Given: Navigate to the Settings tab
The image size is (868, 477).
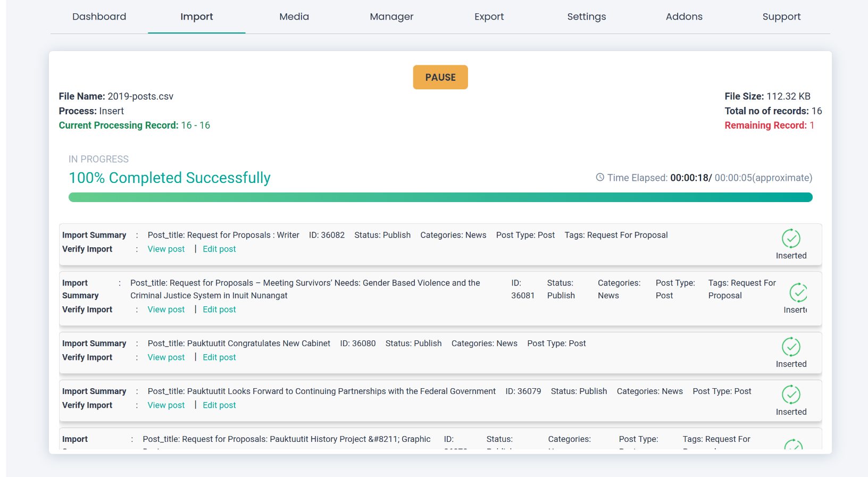Looking at the screenshot, I should (x=586, y=16).
